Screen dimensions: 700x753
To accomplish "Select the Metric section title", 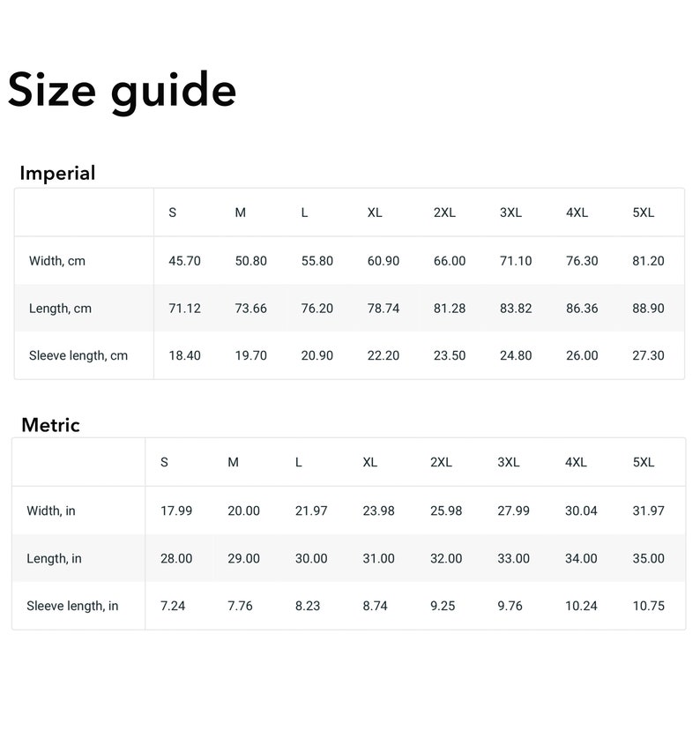I will [x=50, y=425].
